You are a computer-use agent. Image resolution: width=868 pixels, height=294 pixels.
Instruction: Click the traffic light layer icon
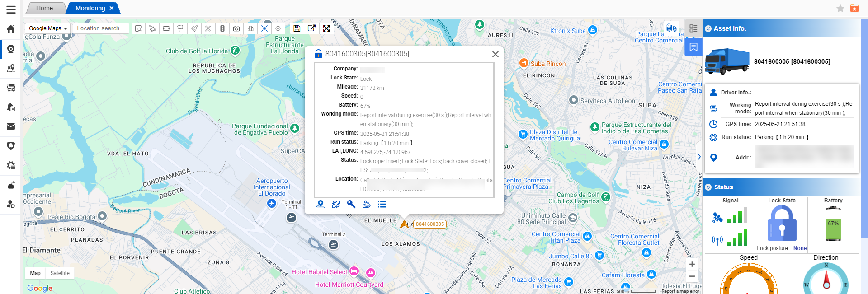(222, 28)
